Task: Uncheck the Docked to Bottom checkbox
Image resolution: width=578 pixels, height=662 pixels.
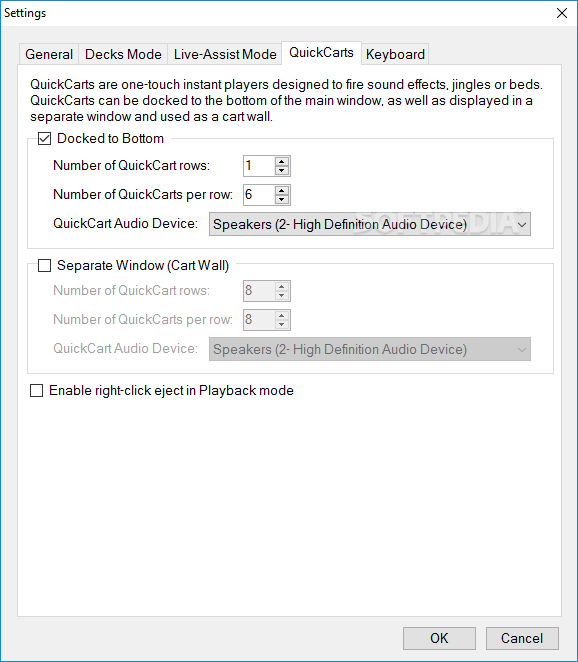Action: click(x=44, y=138)
